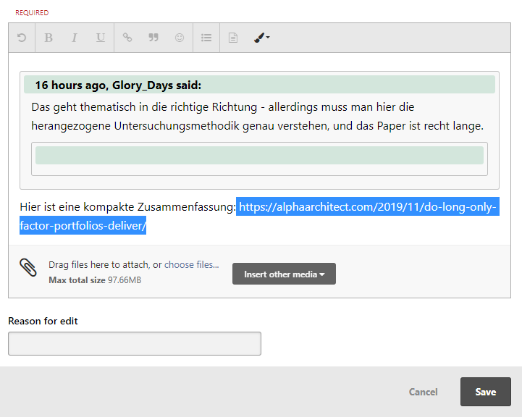This screenshot has height=420, width=522.
Task: Toggle bold formatting
Action: click(49, 38)
